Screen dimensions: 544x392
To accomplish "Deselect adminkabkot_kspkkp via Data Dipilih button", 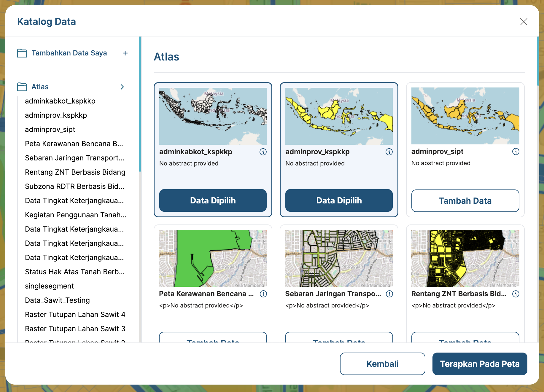I will pos(213,200).
